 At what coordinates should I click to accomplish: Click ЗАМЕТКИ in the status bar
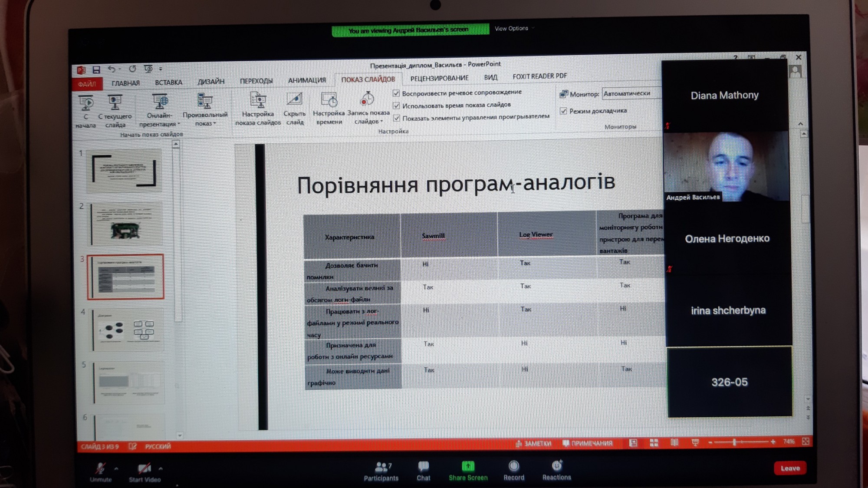pos(533,444)
